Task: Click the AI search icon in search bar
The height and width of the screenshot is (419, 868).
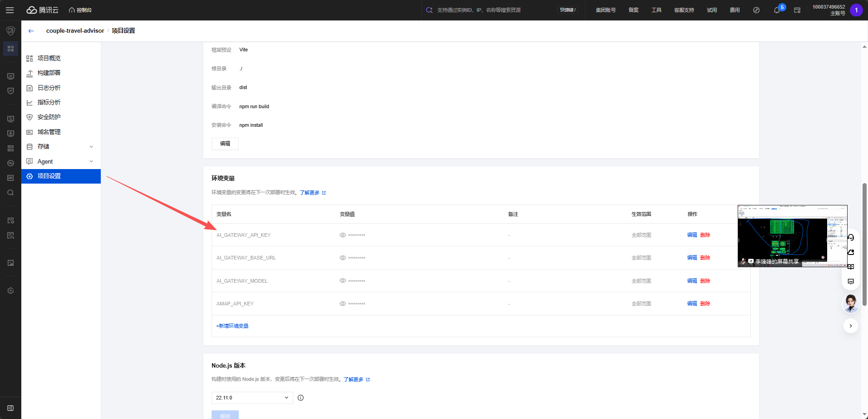Action: pos(429,10)
